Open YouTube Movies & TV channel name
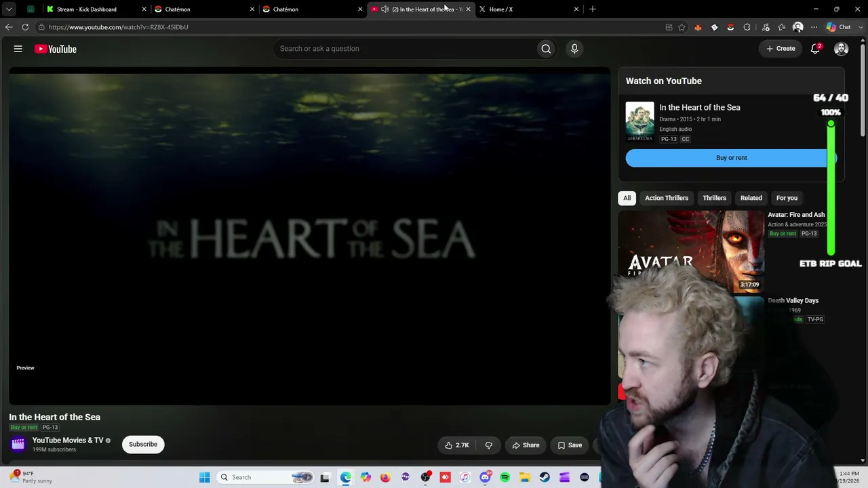Screen dimensions: 868x488 (68, 441)
